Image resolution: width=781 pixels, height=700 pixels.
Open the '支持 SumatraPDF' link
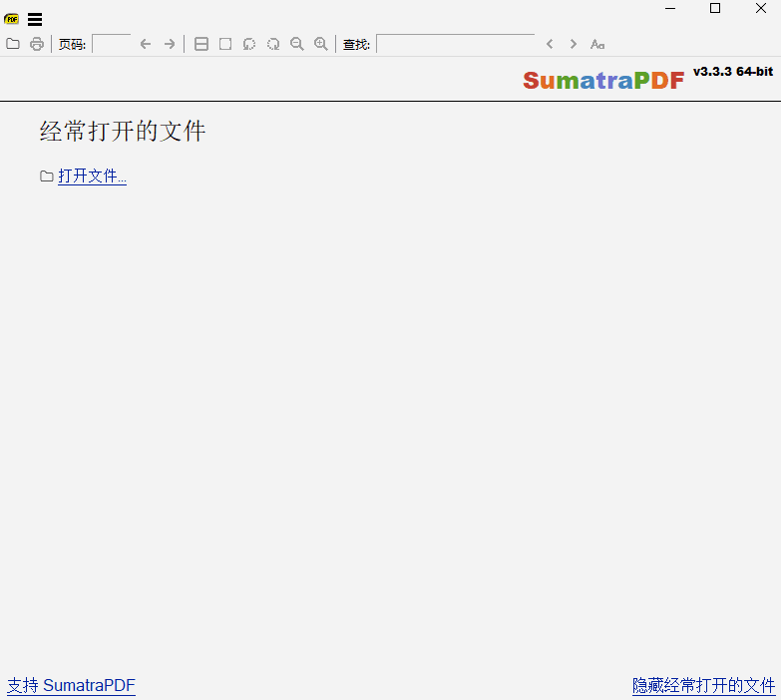71,686
